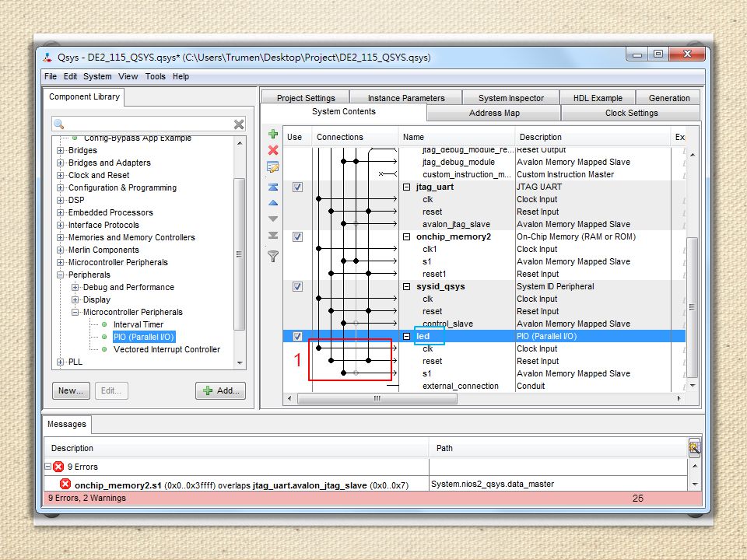The height and width of the screenshot is (560, 747).
Task: Open the Tools menu
Action: coord(156,76)
